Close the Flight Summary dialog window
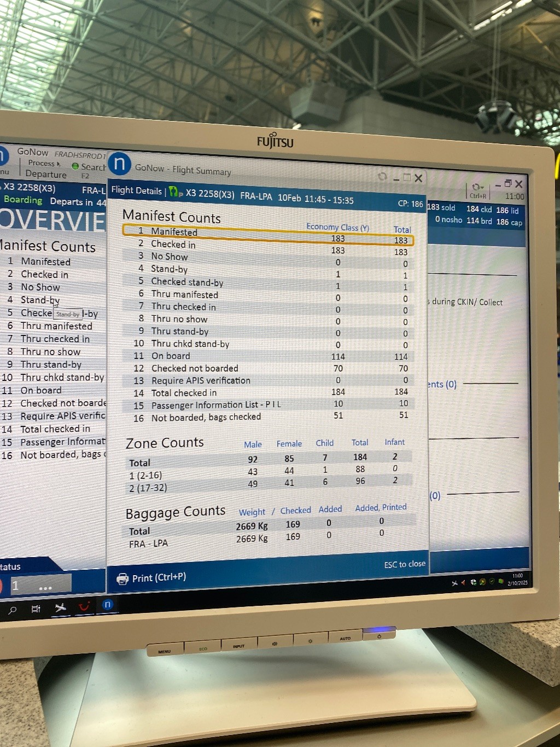The height and width of the screenshot is (747, 560). [418, 178]
